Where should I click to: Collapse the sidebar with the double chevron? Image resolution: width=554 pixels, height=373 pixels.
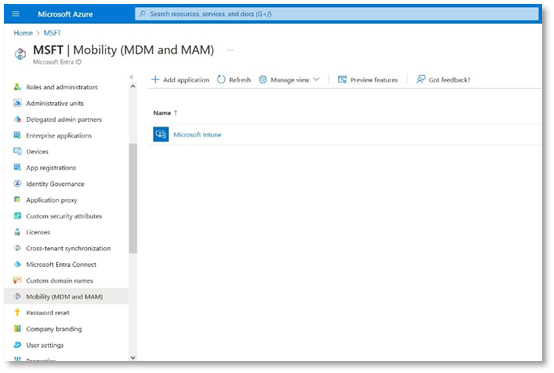(131, 77)
